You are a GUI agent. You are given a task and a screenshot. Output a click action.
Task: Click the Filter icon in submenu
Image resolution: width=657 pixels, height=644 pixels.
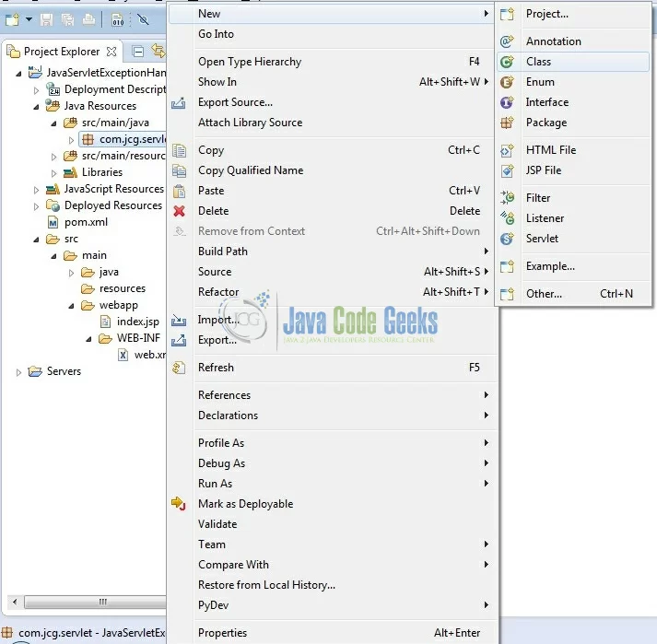(x=507, y=197)
